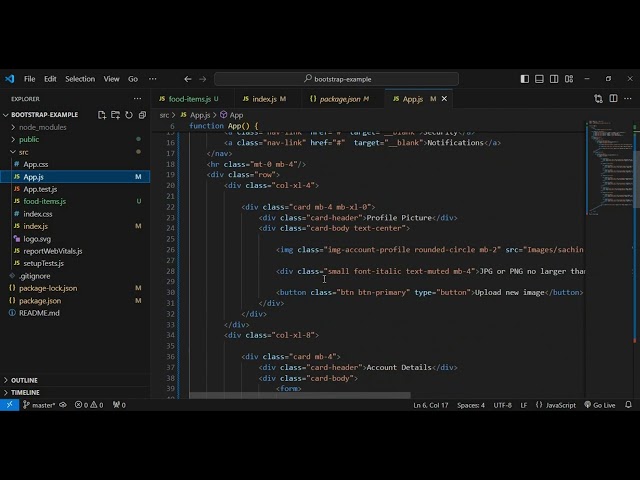Open the .gitignore file

click(x=35, y=276)
